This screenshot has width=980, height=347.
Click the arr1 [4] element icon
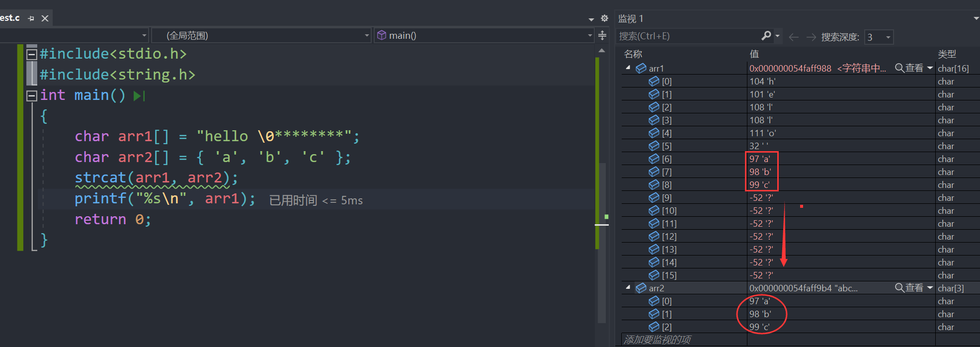coord(654,133)
